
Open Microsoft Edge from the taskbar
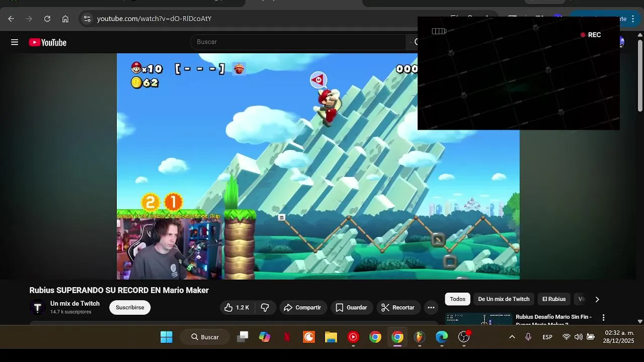(442, 337)
